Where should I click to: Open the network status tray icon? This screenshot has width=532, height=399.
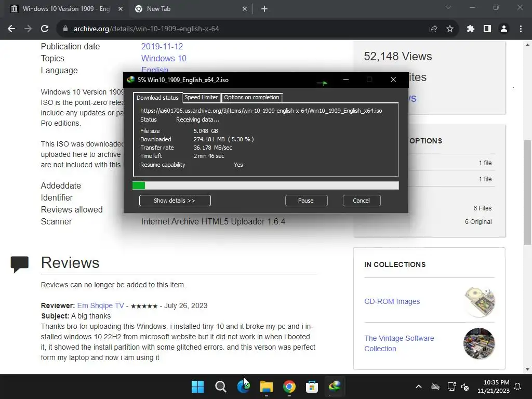click(451, 387)
